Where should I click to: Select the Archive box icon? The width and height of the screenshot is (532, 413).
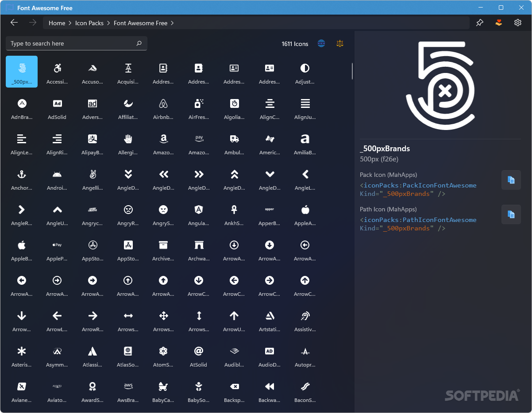[163, 249]
